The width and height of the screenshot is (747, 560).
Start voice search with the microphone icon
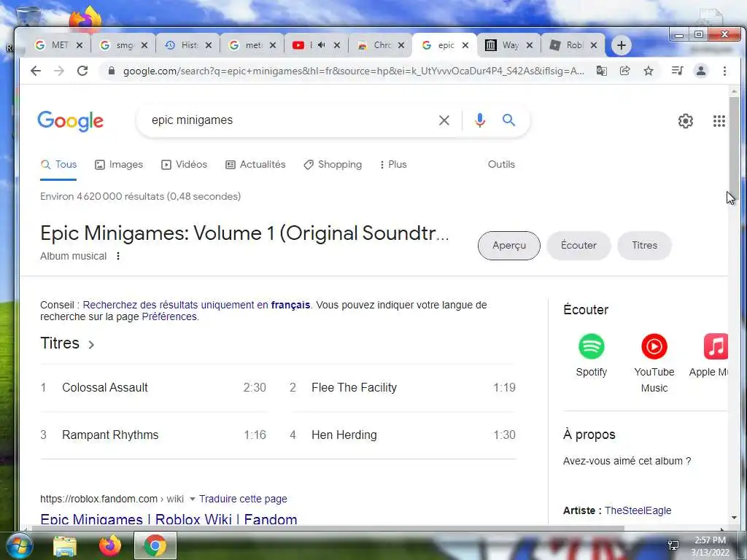(480, 120)
